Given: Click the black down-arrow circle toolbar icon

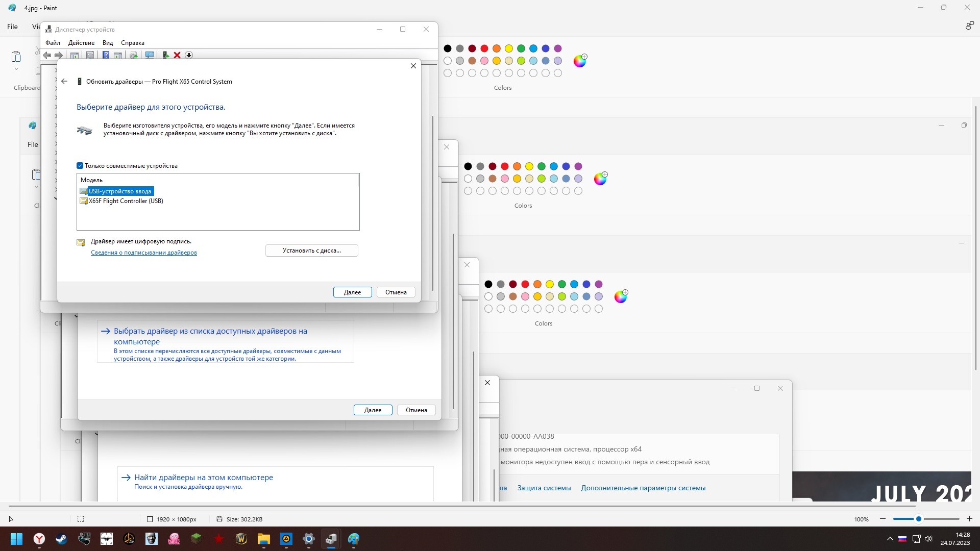Looking at the screenshot, I should [189, 55].
